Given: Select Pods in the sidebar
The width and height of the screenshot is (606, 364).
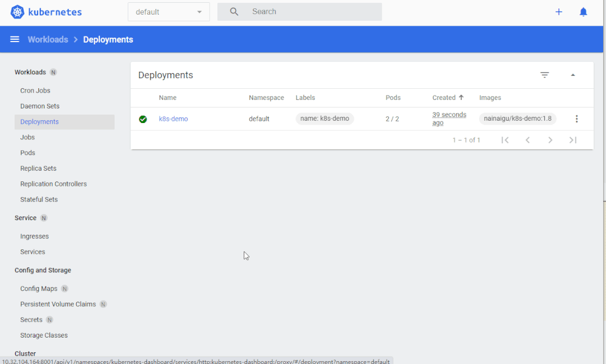Looking at the screenshot, I should pyautogui.click(x=28, y=153).
